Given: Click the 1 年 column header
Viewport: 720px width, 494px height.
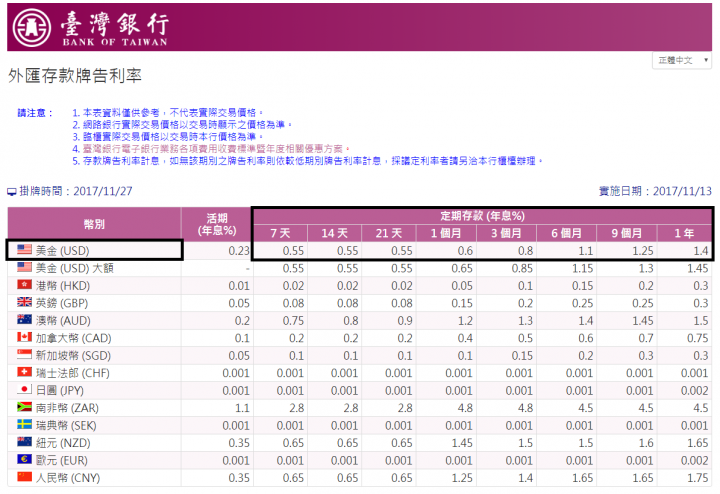Looking at the screenshot, I should (685, 232).
